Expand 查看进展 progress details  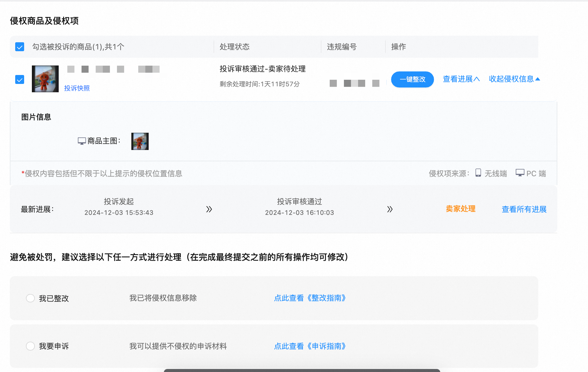click(461, 79)
